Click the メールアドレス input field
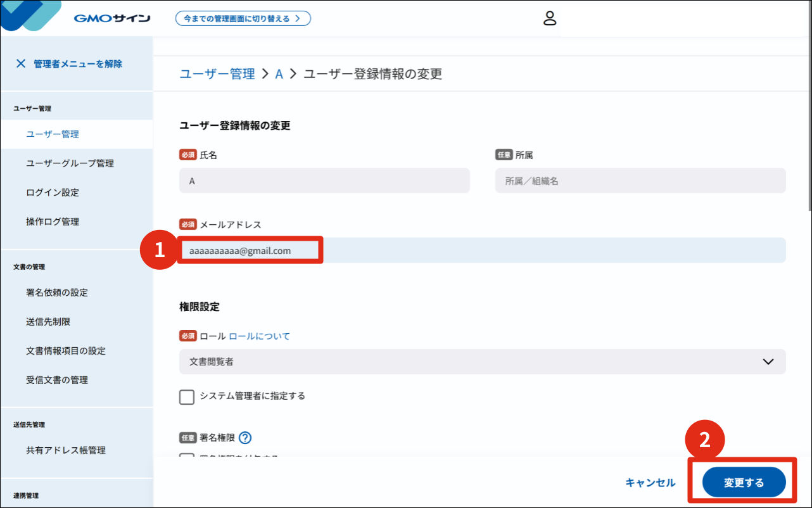Image resolution: width=812 pixels, height=508 pixels. click(x=481, y=250)
